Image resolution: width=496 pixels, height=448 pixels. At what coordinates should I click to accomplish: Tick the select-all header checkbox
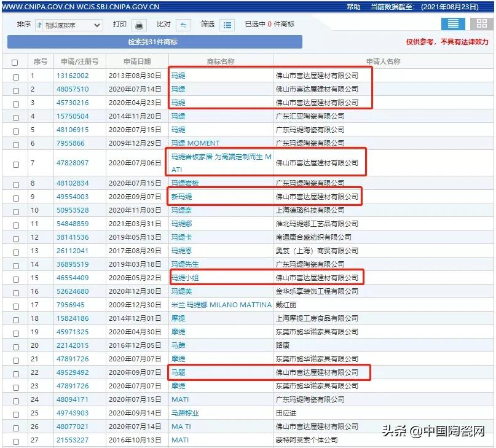click(15, 63)
